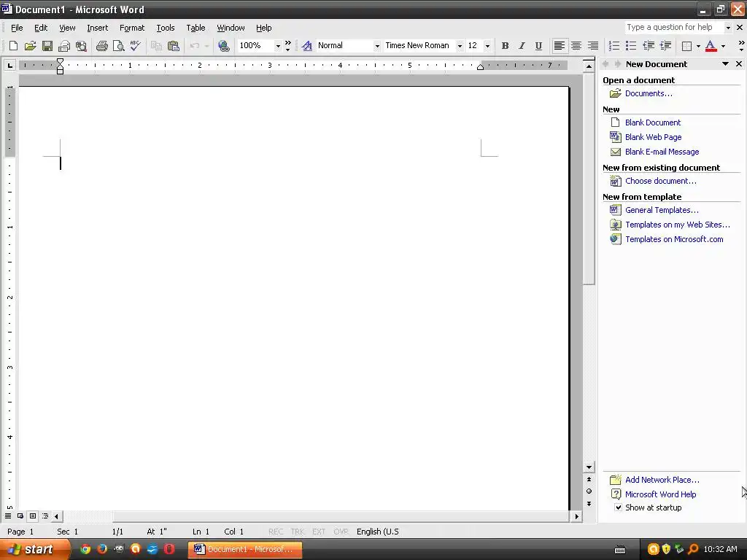Apply the red Font Color swatch

tap(711, 46)
